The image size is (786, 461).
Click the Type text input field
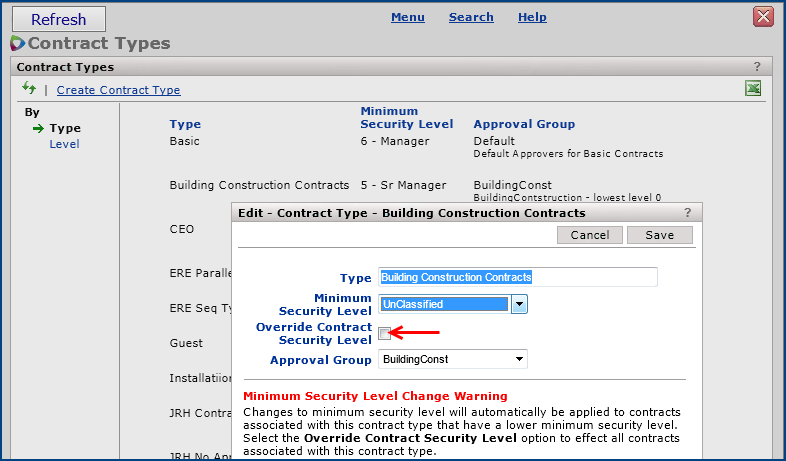pos(518,277)
